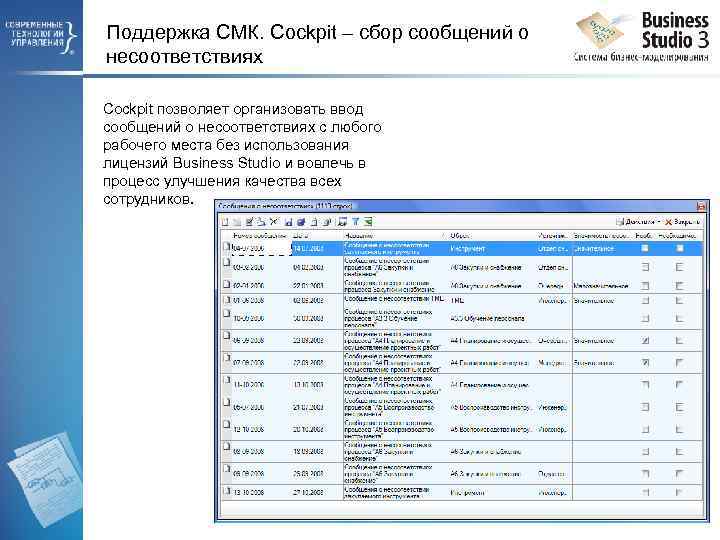Toggle last-column checkbox in the selected Инструмент row
720x540 pixels.
tap(680, 248)
